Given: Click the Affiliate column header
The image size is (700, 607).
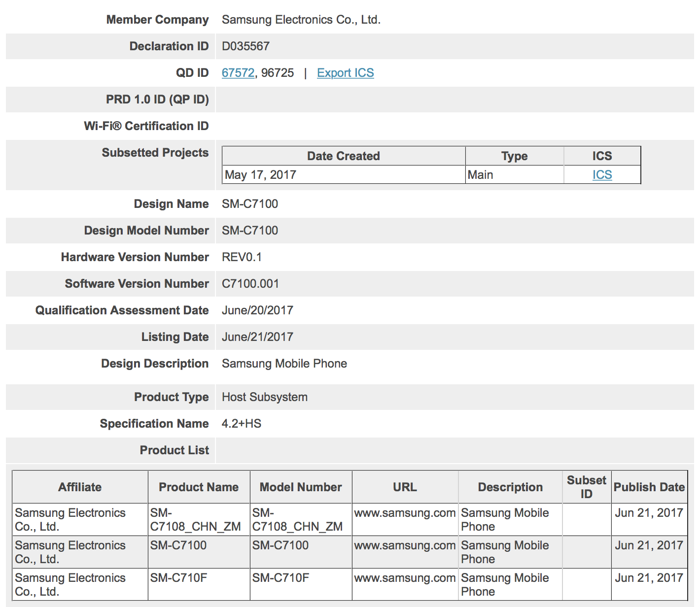Looking at the screenshot, I should click(80, 487).
